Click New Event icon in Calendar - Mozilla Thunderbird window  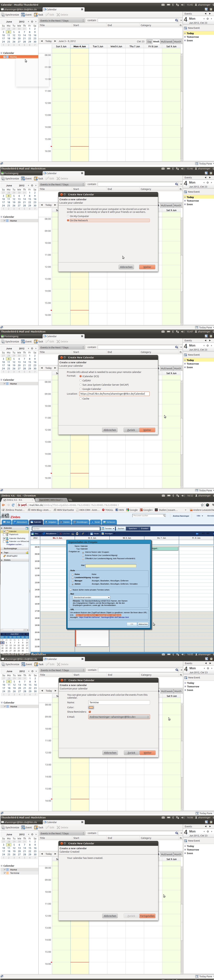(x=186, y=28)
